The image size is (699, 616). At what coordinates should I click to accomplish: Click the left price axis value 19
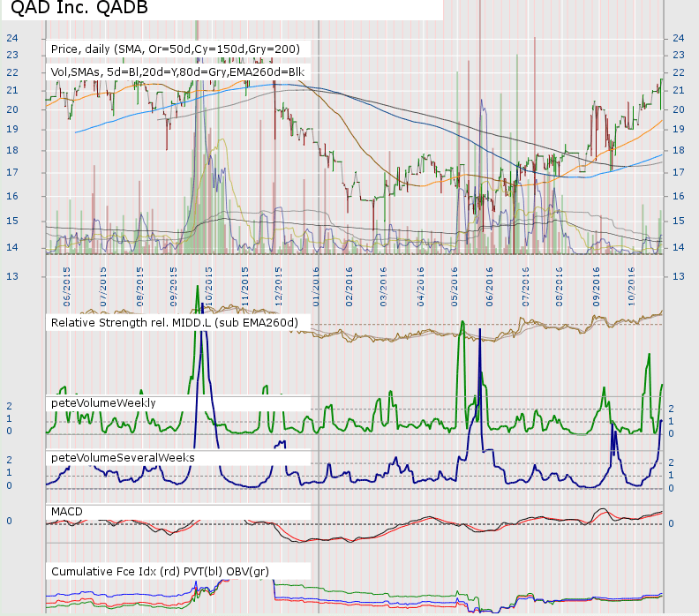click(12, 129)
